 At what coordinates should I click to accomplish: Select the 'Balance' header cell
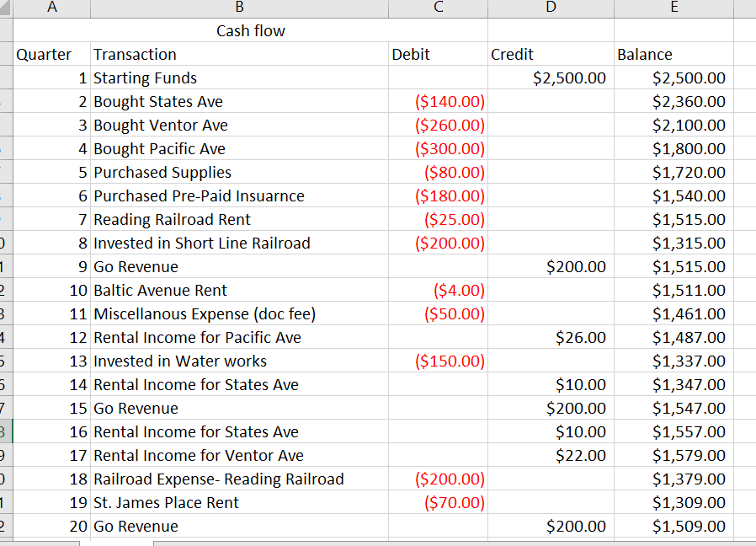click(x=673, y=54)
